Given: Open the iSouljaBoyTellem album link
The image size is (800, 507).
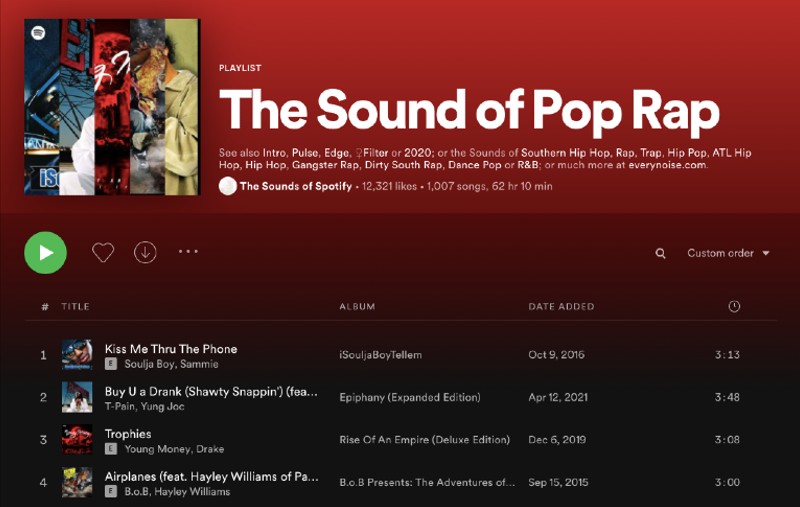Looking at the screenshot, I should click(381, 354).
